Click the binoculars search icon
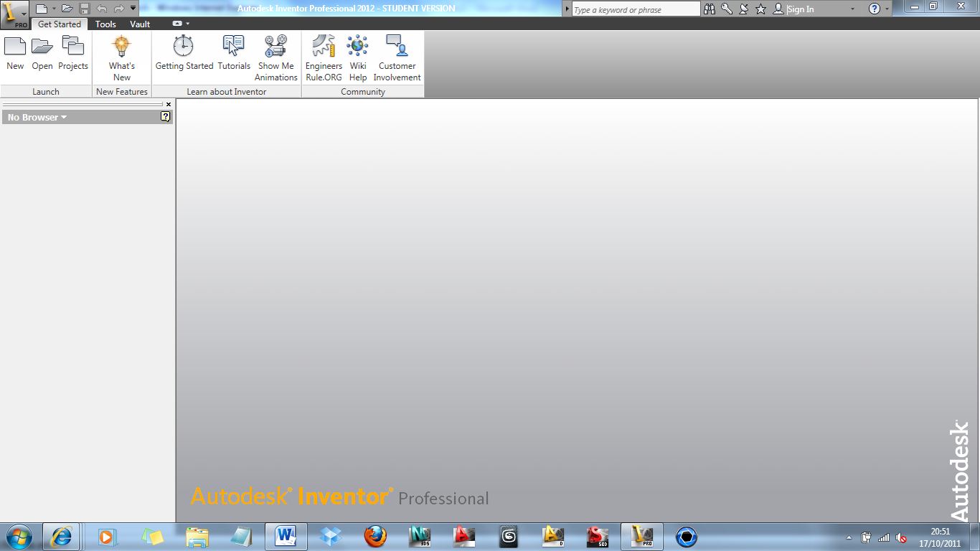 click(710, 9)
